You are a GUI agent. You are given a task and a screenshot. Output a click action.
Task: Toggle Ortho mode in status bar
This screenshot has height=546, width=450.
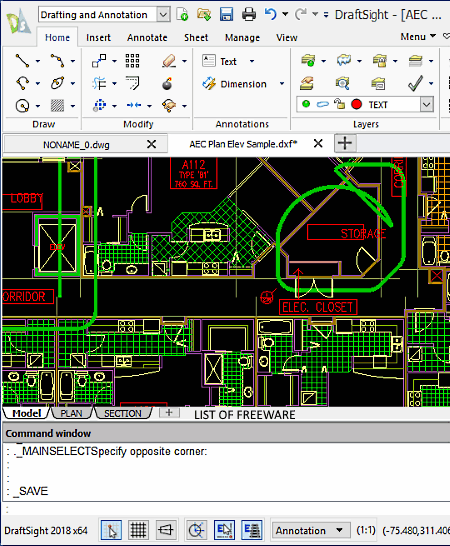pyautogui.click(x=165, y=530)
